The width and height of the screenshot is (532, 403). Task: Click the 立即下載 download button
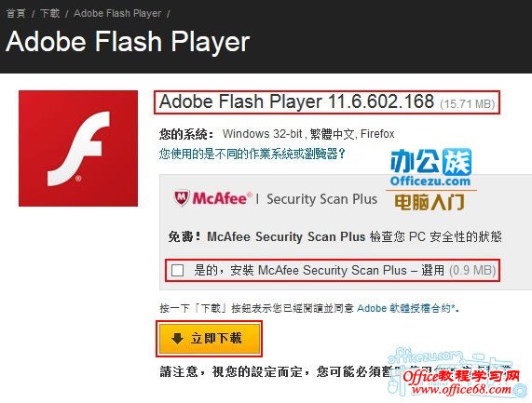209,339
